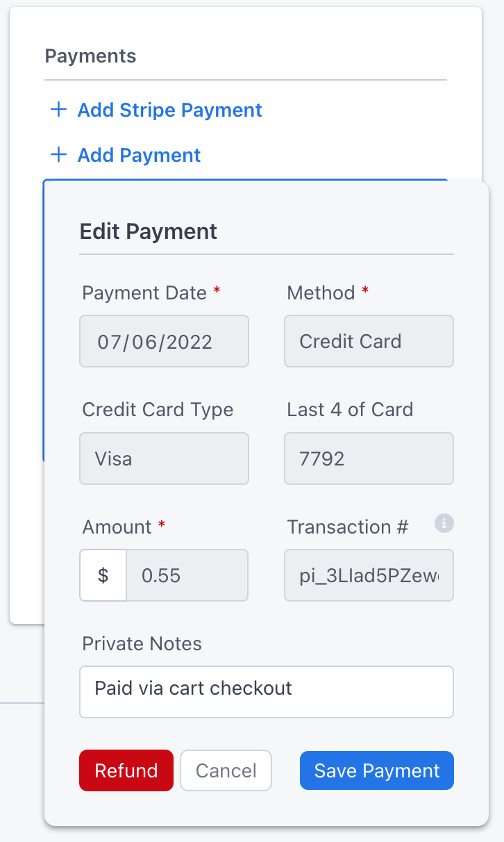Cancel editing the payment
This screenshot has height=842, width=504.
[226, 770]
